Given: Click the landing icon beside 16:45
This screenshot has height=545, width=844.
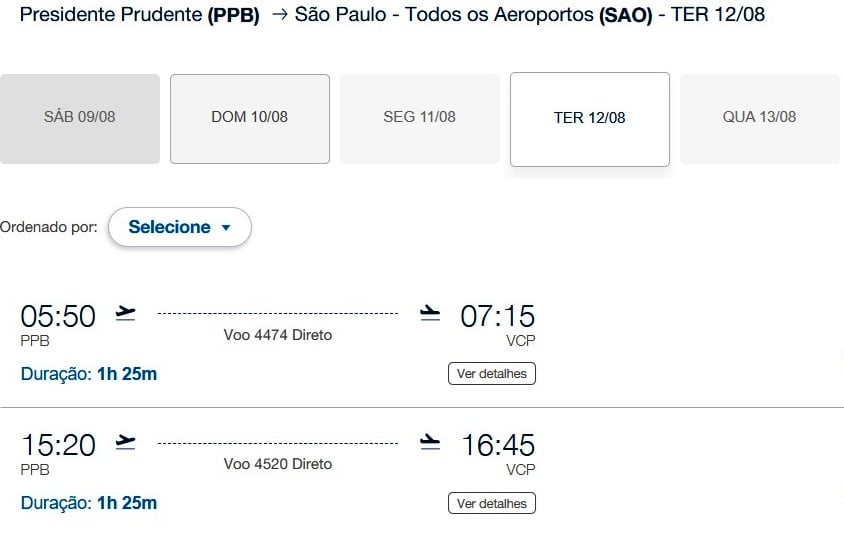Looking at the screenshot, I should tap(430, 442).
